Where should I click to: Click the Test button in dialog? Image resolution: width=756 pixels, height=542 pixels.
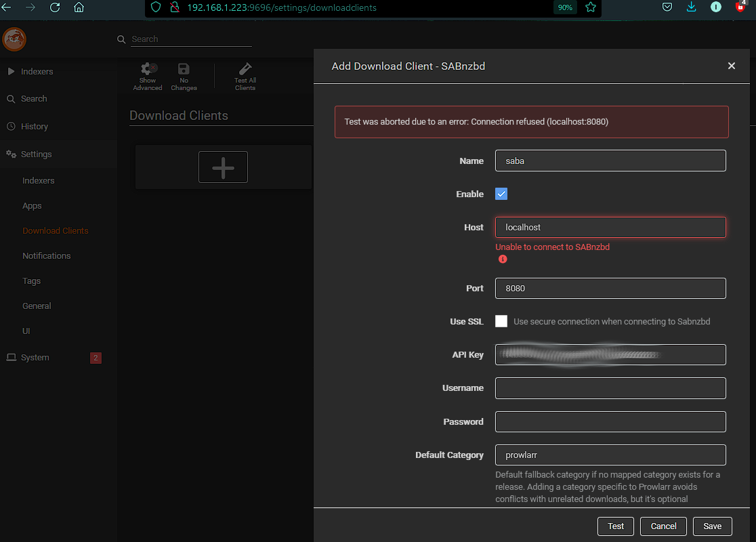[616, 526]
